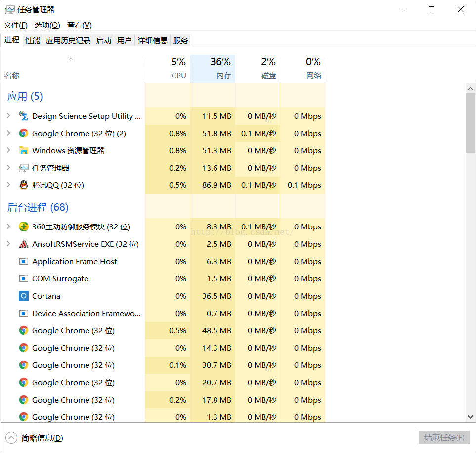Sort by the 磁盘 column header
The height and width of the screenshot is (453, 476).
(258, 69)
